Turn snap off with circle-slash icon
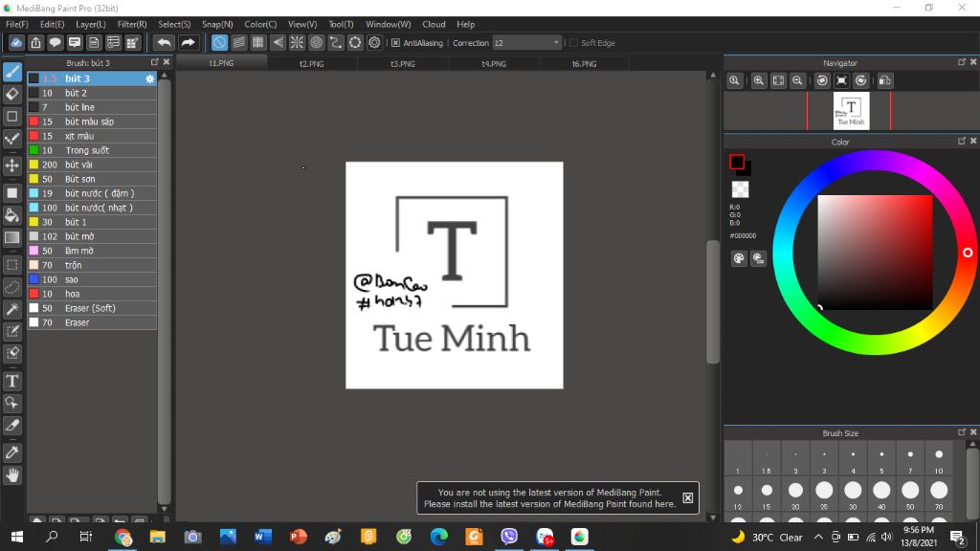Screen dimensions: 980x551 tap(219, 42)
